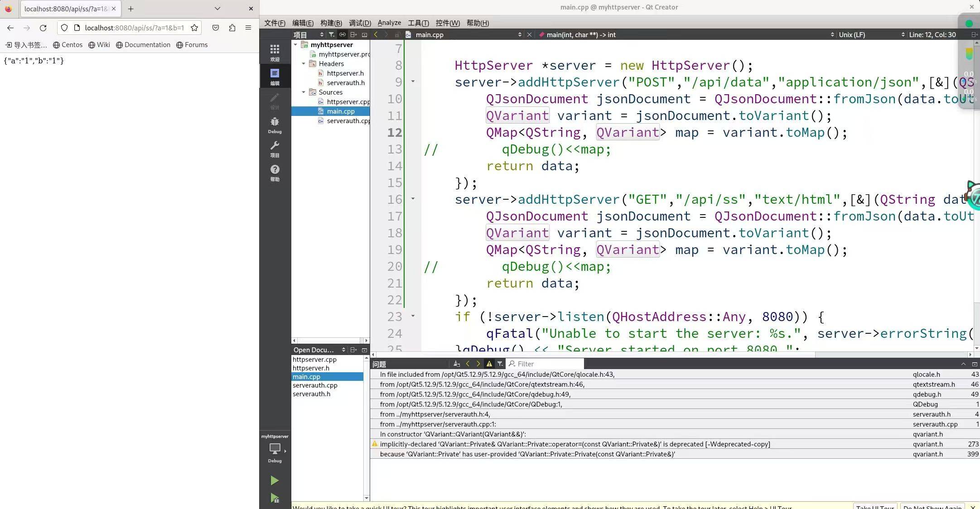Screen dimensions: 980x509
Task: Click the green Run button
Action: [x=274, y=480]
